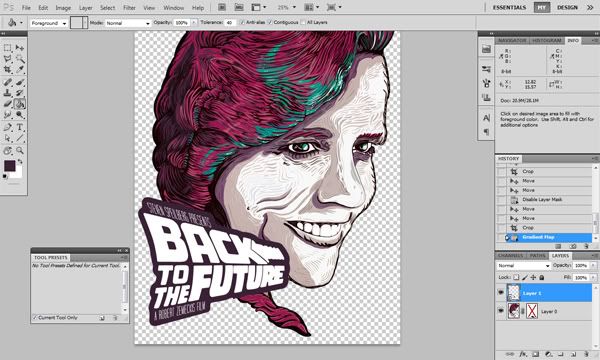Toggle Current Tool Only checkbox
600x360 pixels.
(x=35, y=318)
